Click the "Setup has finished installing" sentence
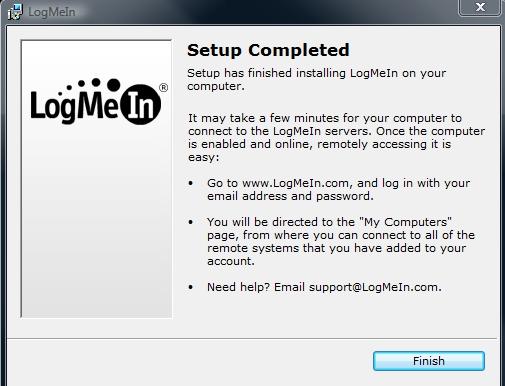The height and width of the screenshot is (386, 505). point(316,79)
